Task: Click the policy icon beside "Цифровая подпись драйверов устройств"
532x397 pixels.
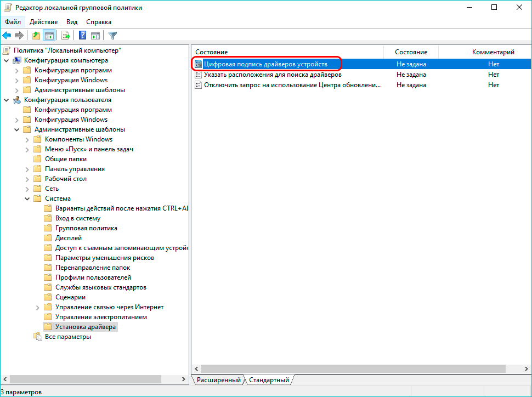Action: [x=198, y=64]
